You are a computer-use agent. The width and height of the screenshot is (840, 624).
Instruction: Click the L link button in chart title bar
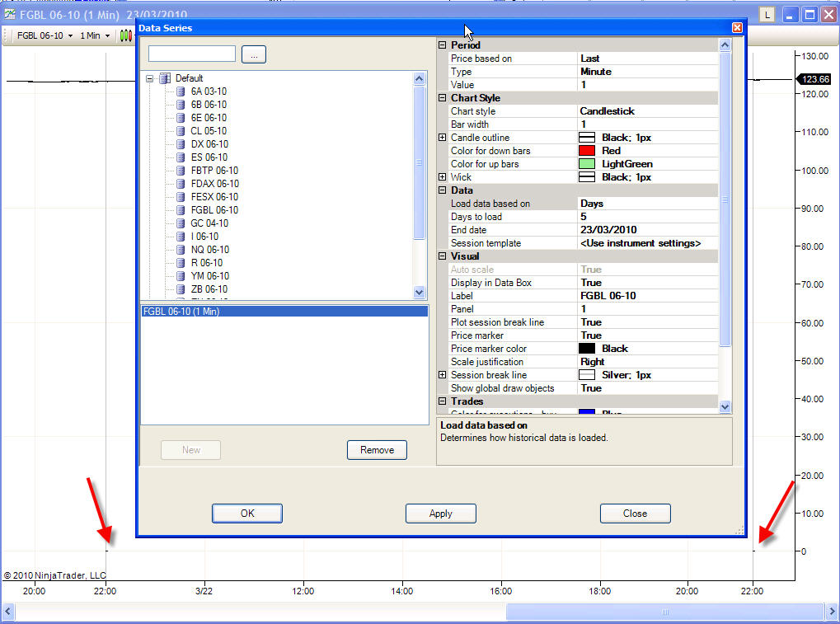(767, 15)
